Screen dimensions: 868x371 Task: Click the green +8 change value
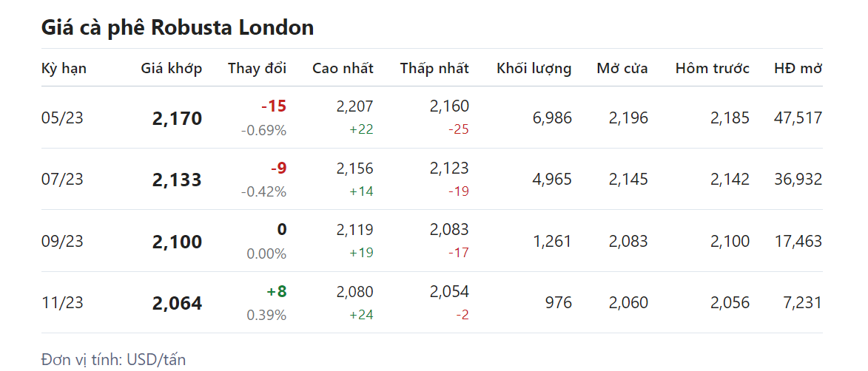(276, 291)
